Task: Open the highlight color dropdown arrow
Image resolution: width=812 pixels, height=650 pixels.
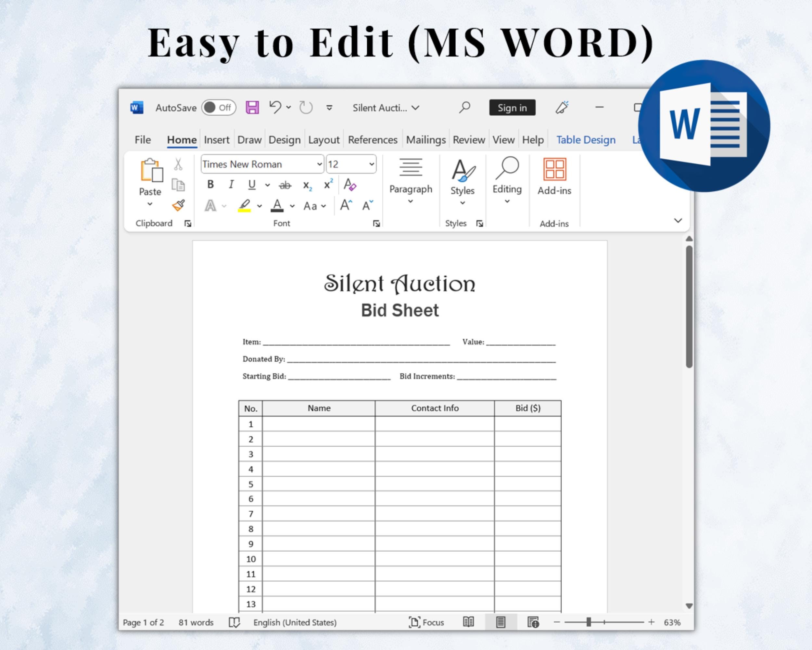Action: pyautogui.click(x=260, y=206)
